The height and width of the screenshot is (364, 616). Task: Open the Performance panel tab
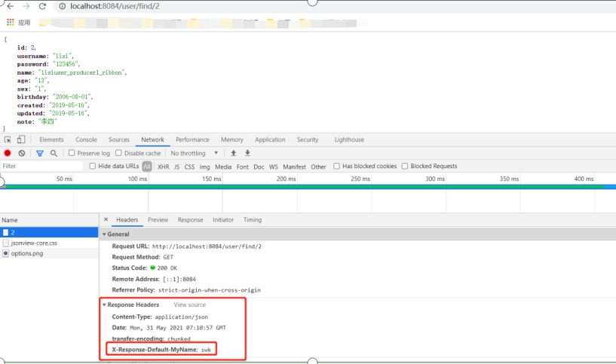pos(192,139)
